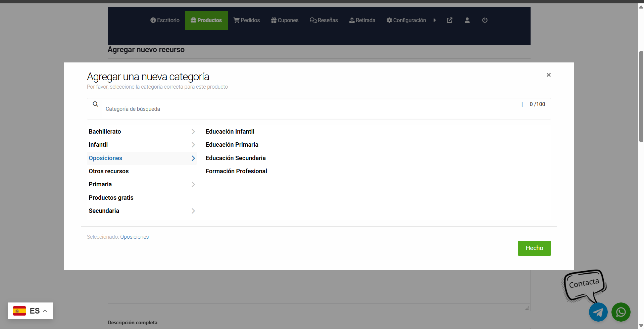This screenshot has width=644, height=329.
Task: Expand the Secundaria category chevron
Action: coord(193,211)
